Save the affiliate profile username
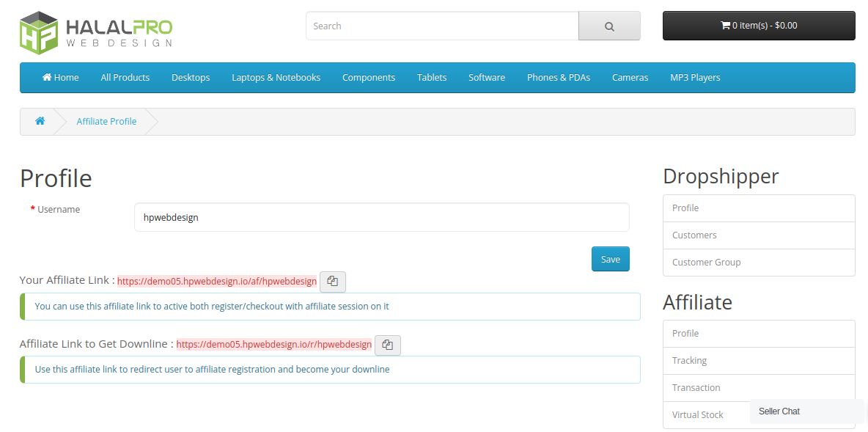This screenshot has height=432, width=868. point(610,258)
